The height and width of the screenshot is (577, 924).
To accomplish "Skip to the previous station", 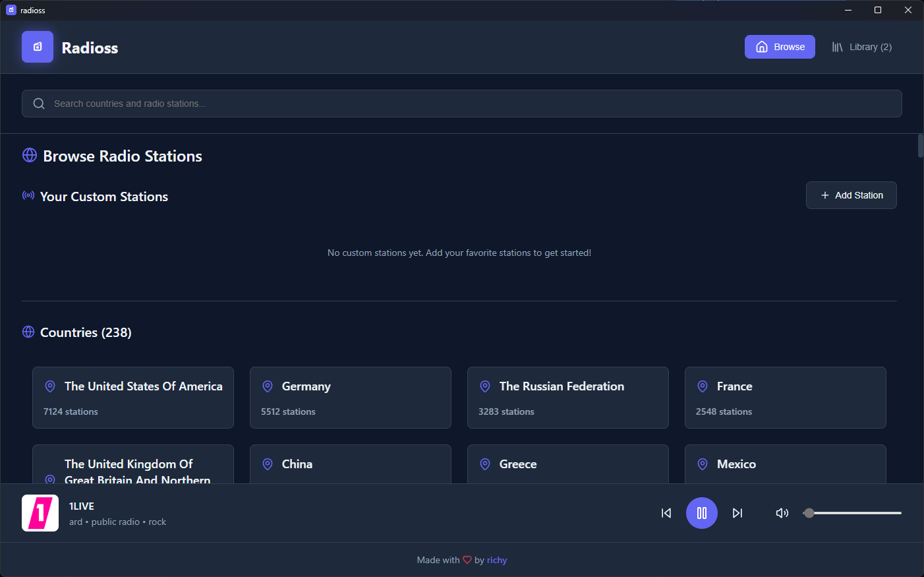I will coord(666,513).
